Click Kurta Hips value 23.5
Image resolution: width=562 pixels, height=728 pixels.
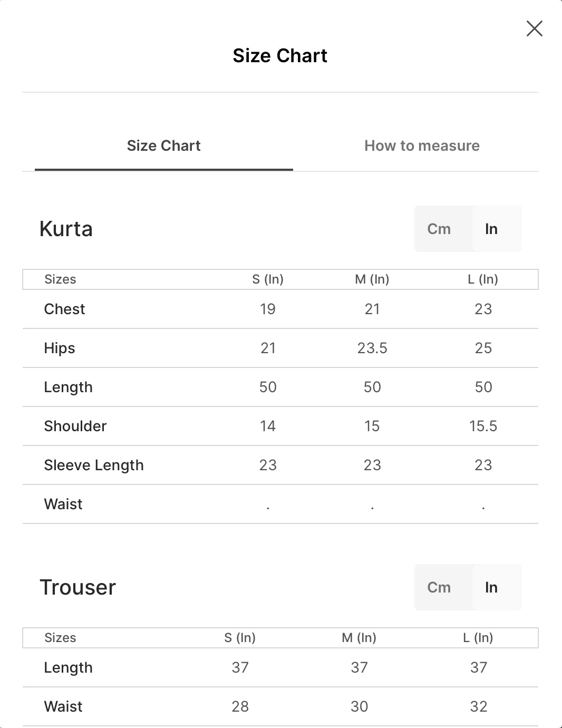(372, 348)
